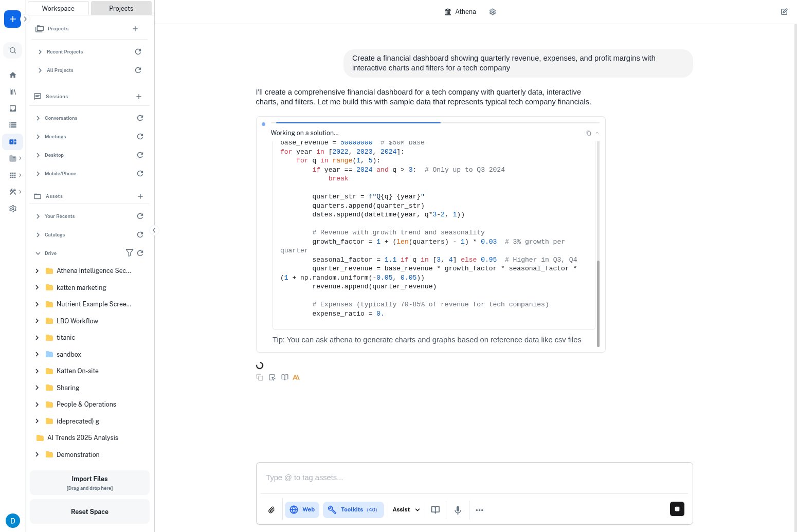Click the blue plus new button
This screenshot has width=797, height=532.
point(12,19)
